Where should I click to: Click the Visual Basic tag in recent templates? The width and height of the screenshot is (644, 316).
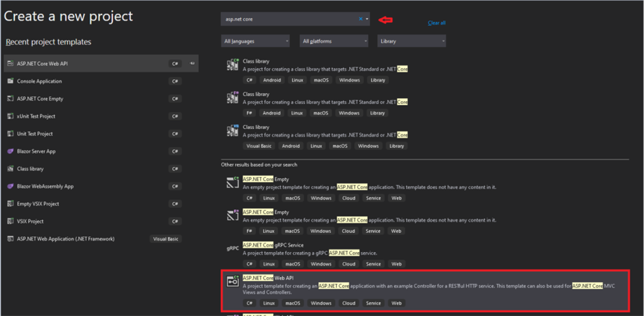[165, 239]
